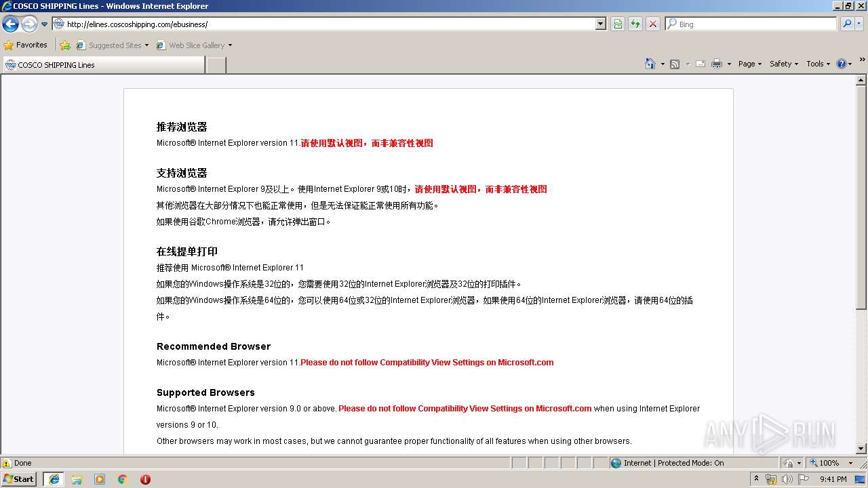
Task: Open Web Slice Gallery link
Action: point(191,45)
